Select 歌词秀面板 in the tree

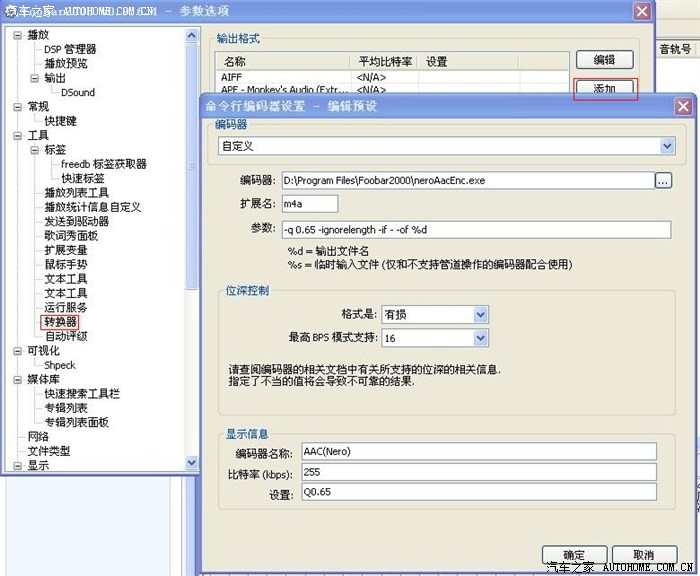click(71, 236)
